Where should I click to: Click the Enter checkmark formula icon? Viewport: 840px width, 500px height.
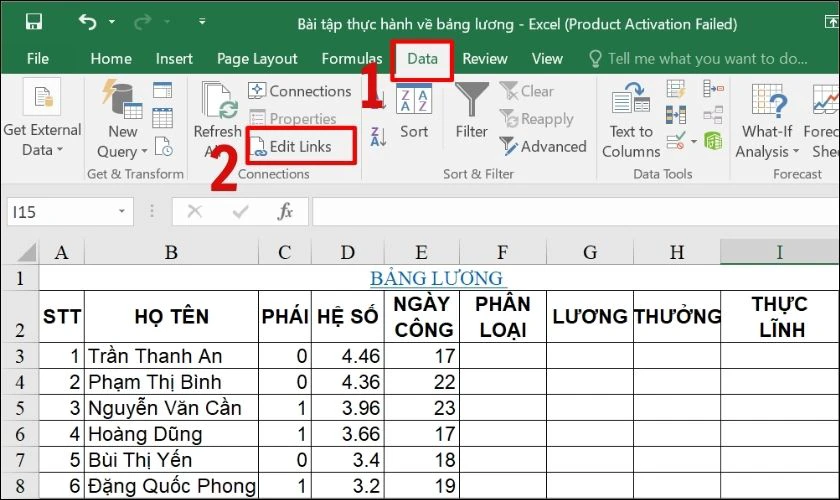coord(241,212)
